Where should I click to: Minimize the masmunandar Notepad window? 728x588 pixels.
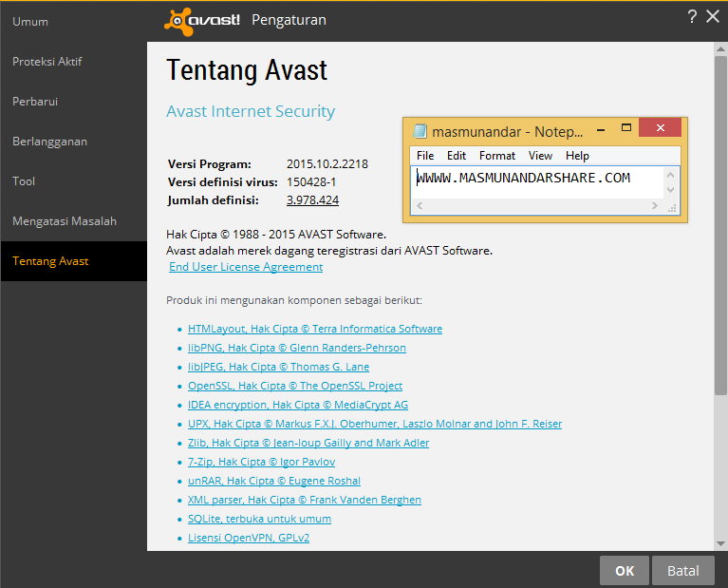tap(600, 130)
